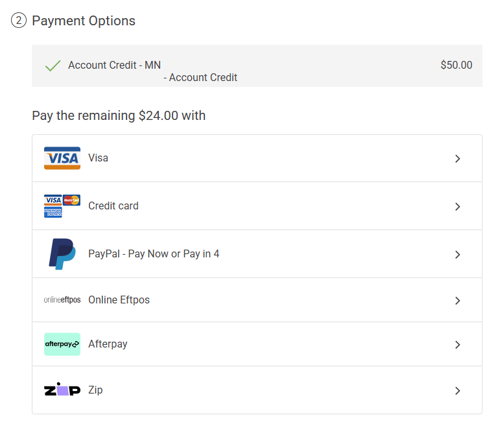The width and height of the screenshot is (500, 448).
Task: Click the step 2 circled number icon
Action: click(x=19, y=21)
